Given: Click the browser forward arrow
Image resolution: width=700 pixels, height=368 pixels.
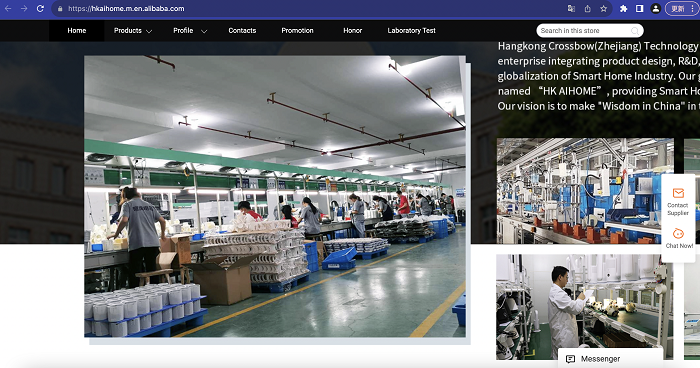Looking at the screenshot, I should [24, 8].
